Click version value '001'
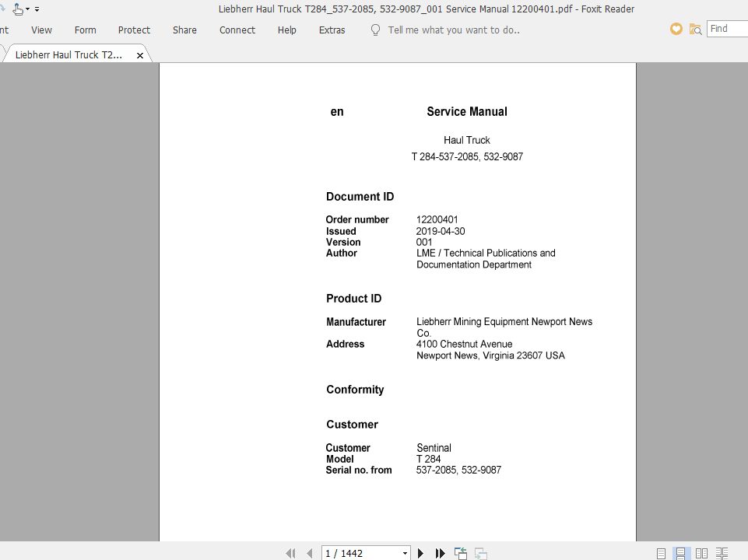This screenshot has width=748, height=560. pyautogui.click(x=424, y=242)
